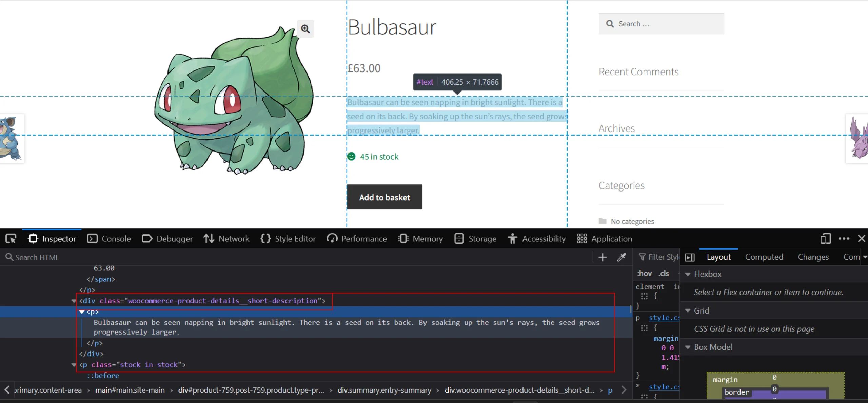
Task: Click the Archives heading
Action: tap(616, 128)
